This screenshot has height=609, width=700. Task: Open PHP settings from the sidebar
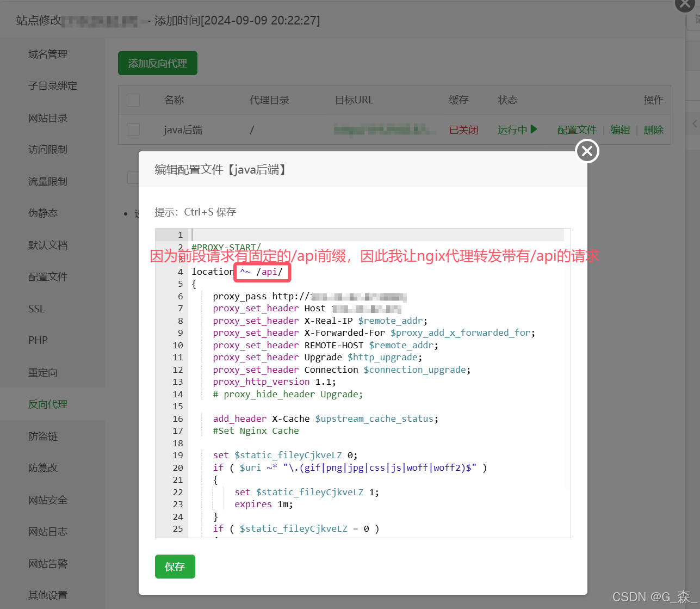(38, 340)
